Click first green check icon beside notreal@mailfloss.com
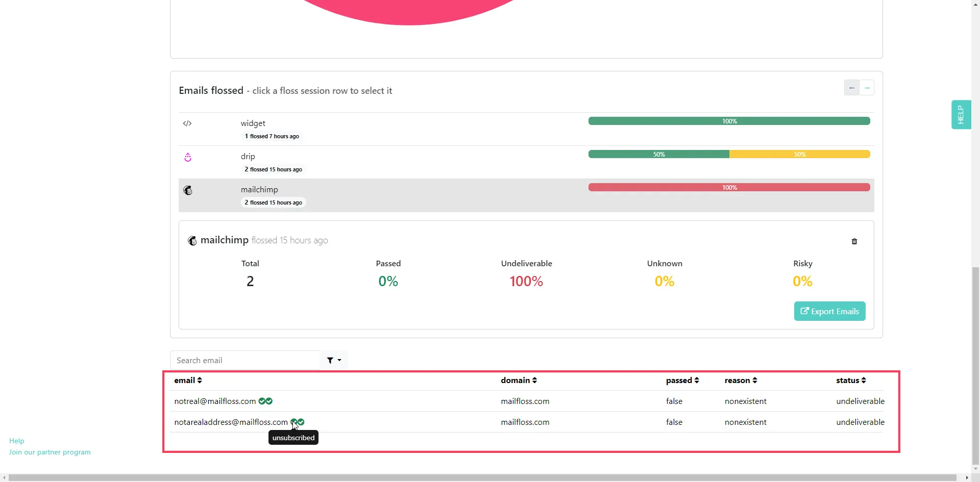Screen dimensions: 980x482 [262, 401]
